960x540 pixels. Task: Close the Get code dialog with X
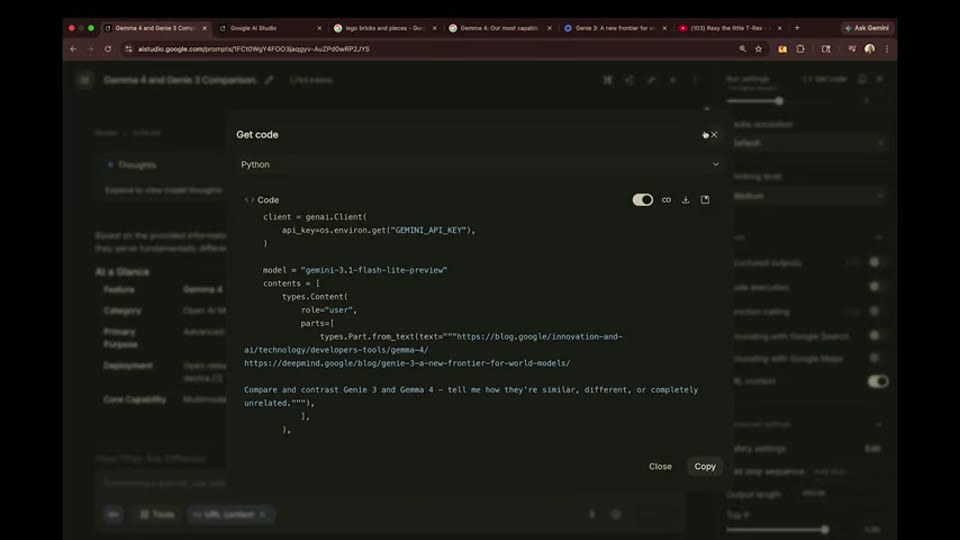tap(714, 135)
